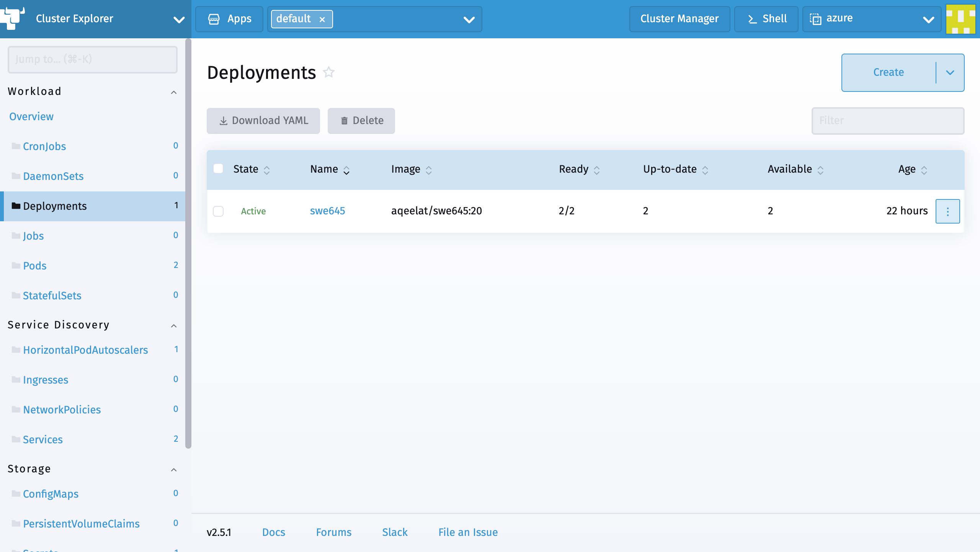Click the Filter input field
The image size is (980, 552).
coord(888,121)
